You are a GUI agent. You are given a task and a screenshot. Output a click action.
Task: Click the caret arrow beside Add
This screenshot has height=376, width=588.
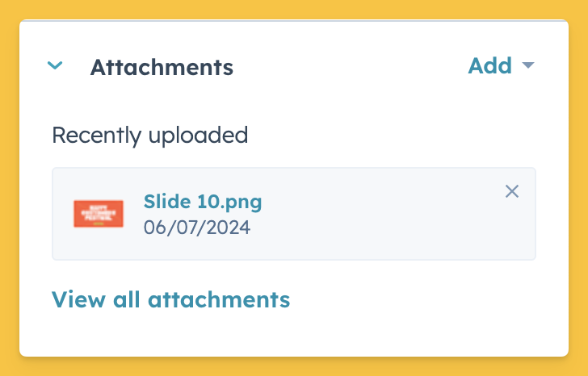pos(528,66)
